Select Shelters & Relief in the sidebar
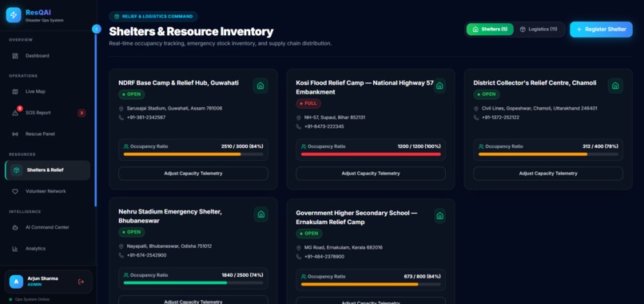Image resolution: width=644 pixels, height=304 pixels. [x=48, y=170]
